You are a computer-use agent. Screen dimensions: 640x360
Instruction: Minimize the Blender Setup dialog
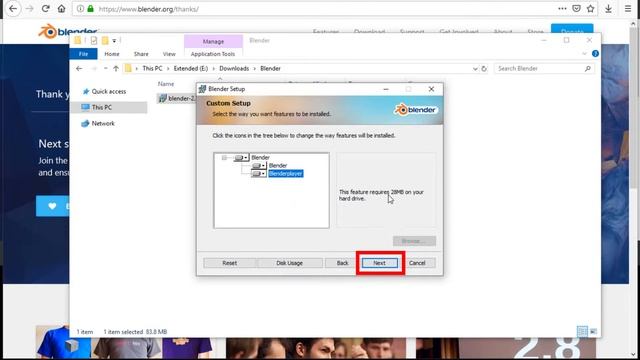tap(386, 89)
